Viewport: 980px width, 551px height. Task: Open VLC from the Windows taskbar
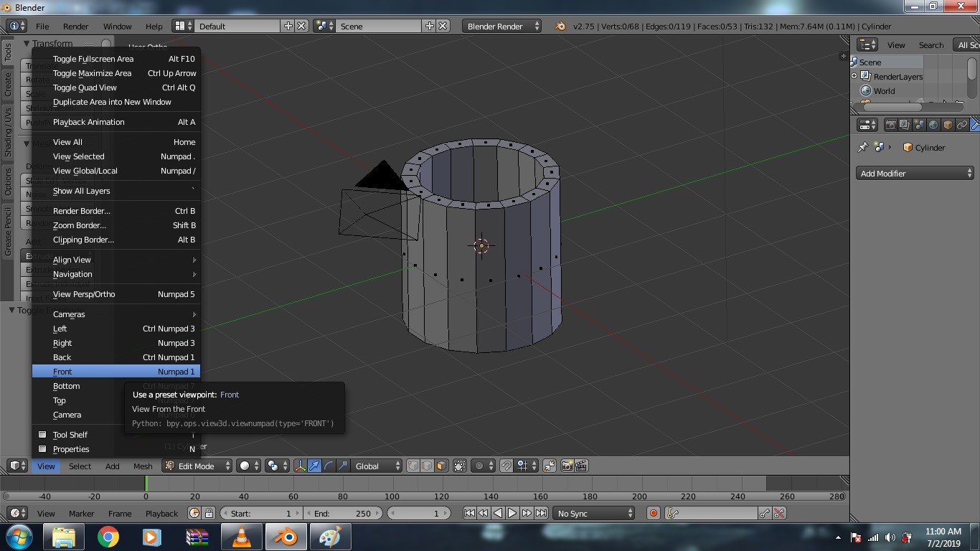242,537
